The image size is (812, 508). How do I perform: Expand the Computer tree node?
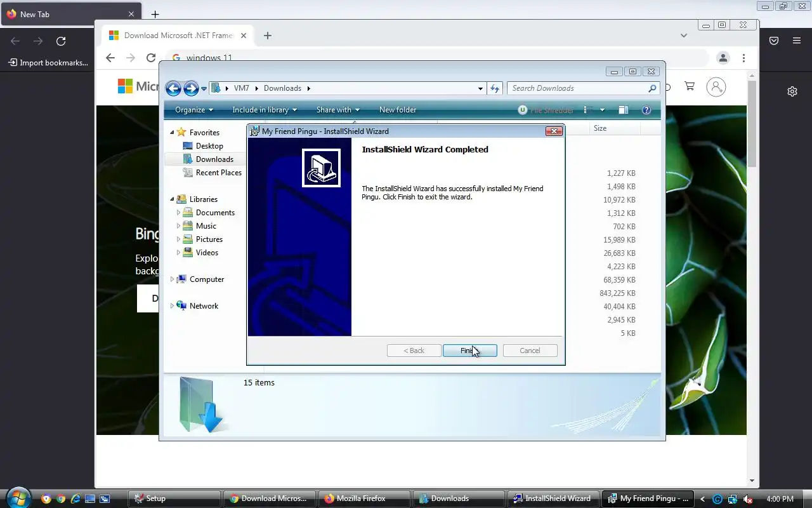tap(172, 279)
